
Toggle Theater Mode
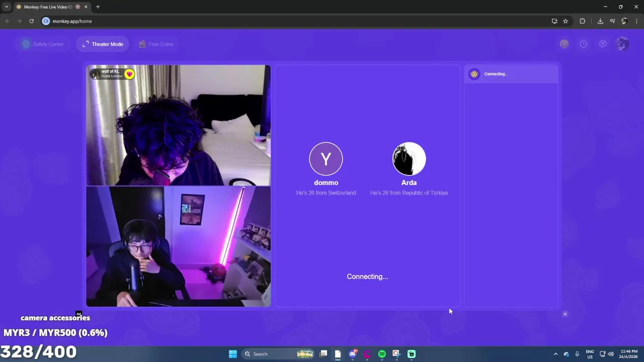[103, 44]
